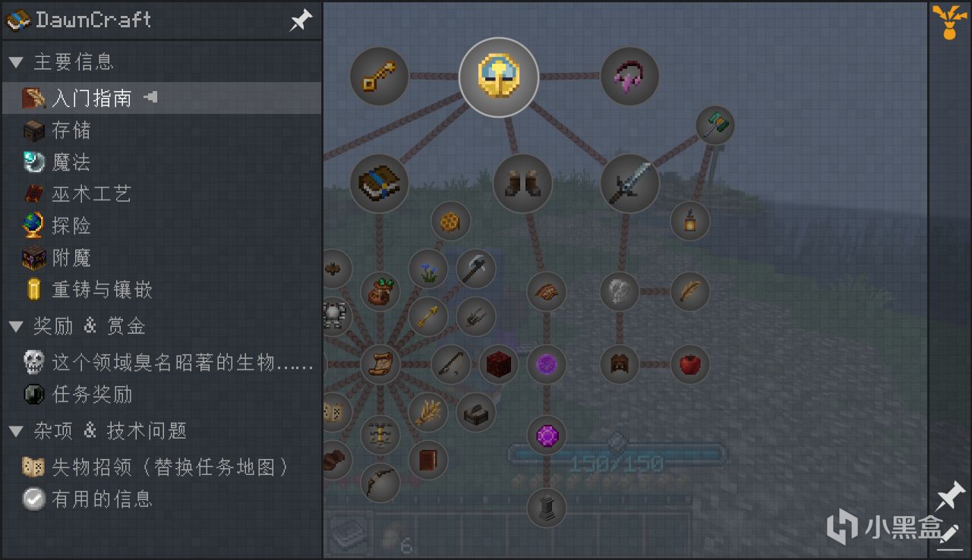Toggle the sidebar pin next to DawnCraft
Viewport: 972px width, 560px height.
point(301,20)
